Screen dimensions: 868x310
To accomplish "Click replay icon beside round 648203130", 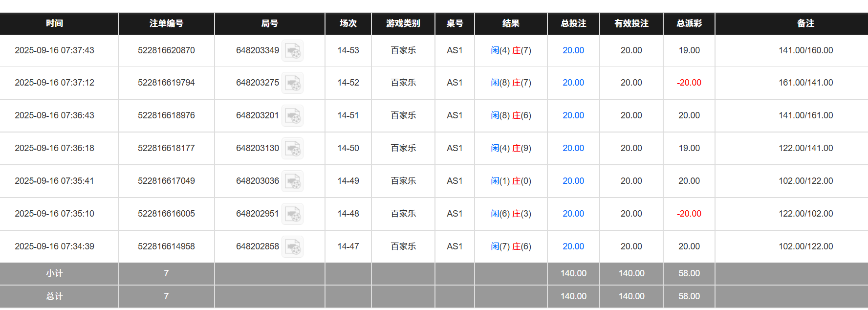I will click(x=293, y=149).
